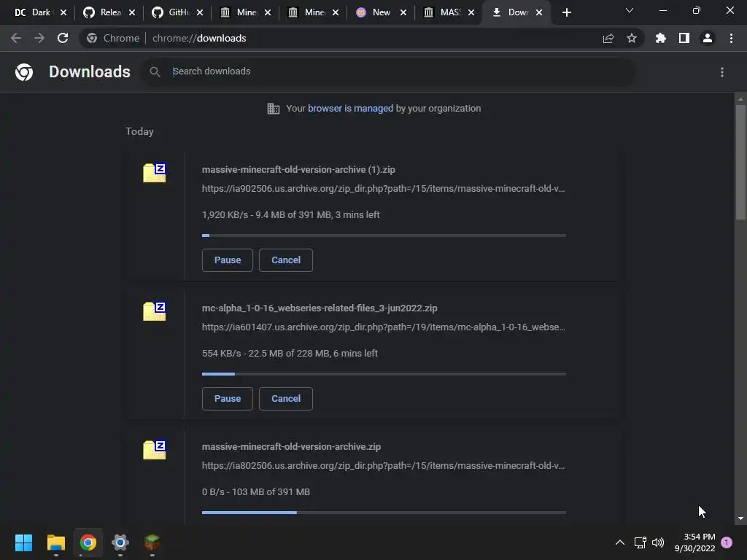The height and width of the screenshot is (560, 747).
Task: Toggle the browser side panel
Action: (684, 38)
